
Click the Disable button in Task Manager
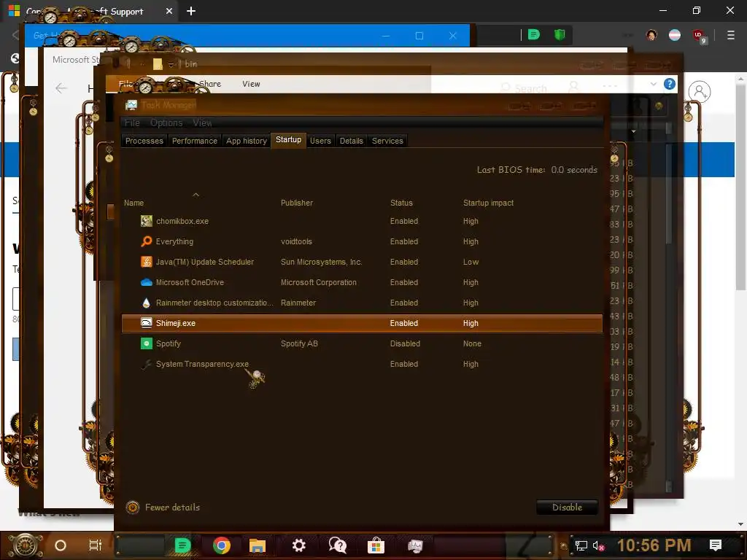pyautogui.click(x=567, y=507)
